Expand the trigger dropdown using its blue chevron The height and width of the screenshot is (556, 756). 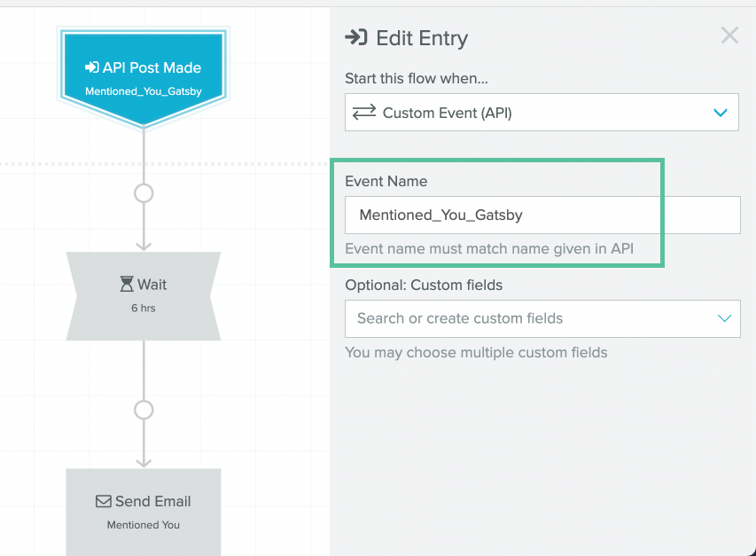(x=721, y=113)
